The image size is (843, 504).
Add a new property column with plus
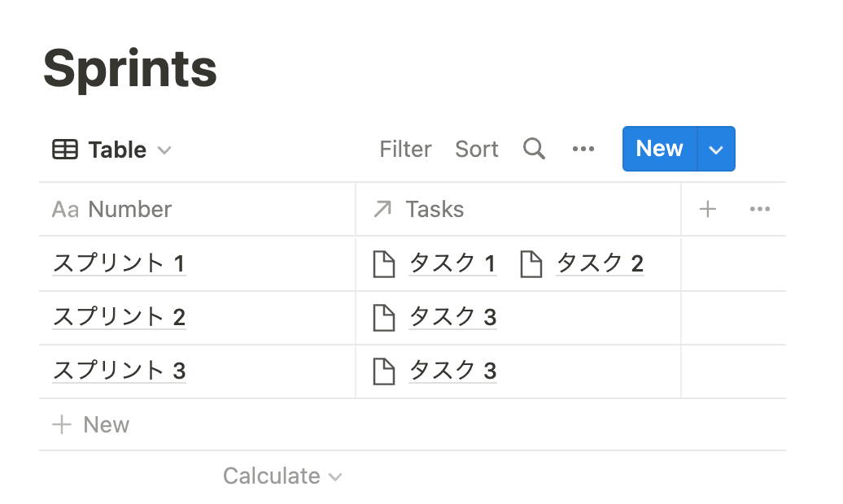click(x=708, y=209)
